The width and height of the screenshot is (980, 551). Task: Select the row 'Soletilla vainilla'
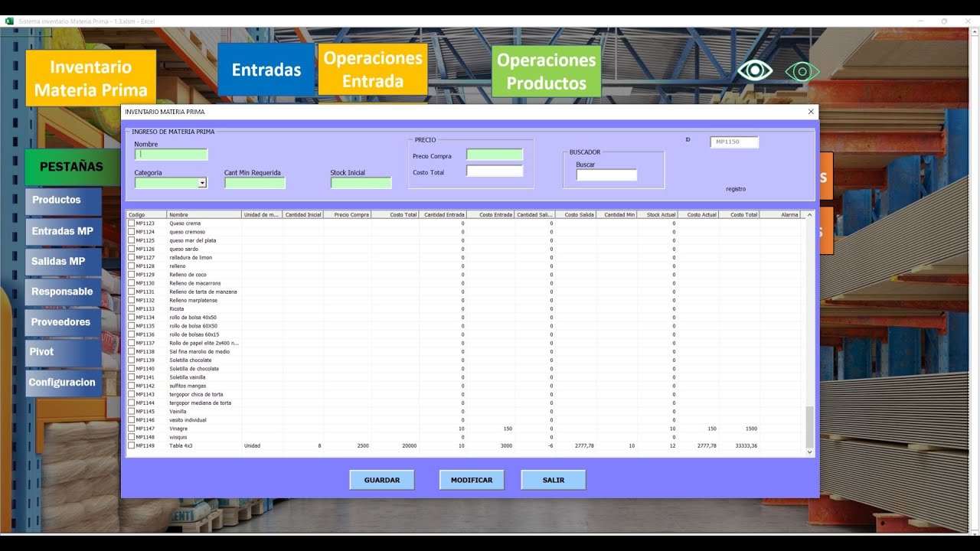pos(465,377)
